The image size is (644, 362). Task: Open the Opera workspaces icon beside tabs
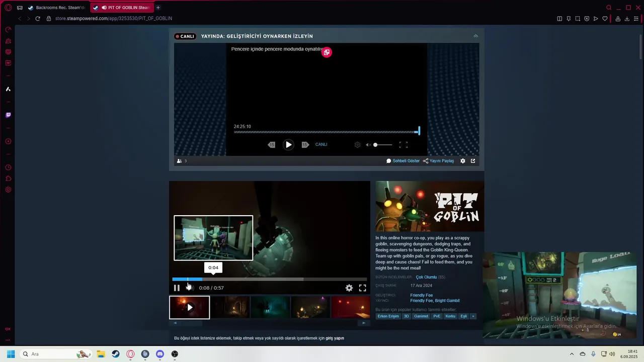pos(20,8)
